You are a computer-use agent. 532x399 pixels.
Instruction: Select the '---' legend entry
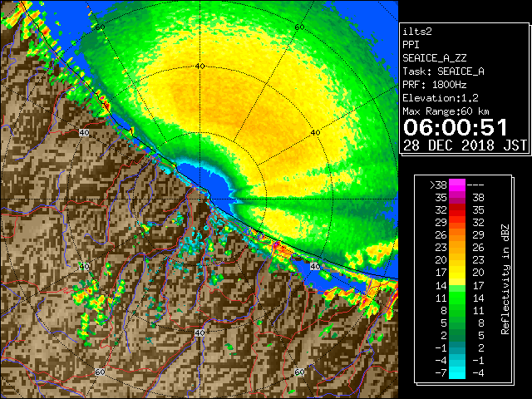point(475,185)
